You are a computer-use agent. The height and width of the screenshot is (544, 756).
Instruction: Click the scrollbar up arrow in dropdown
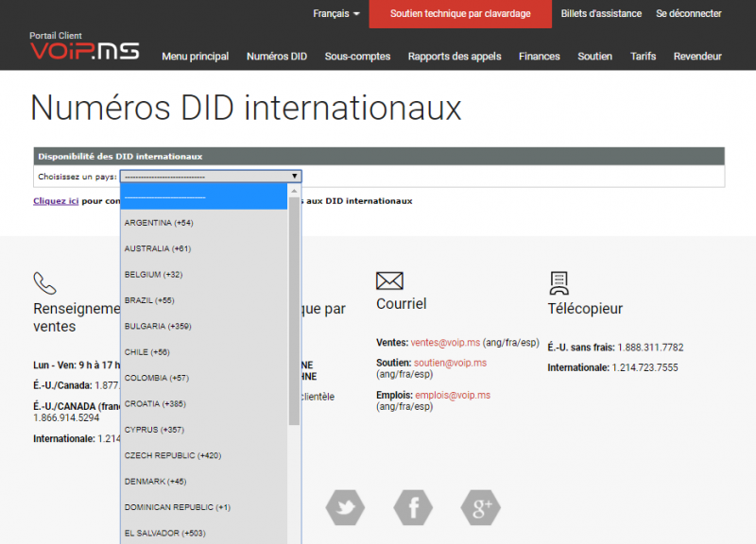(x=294, y=191)
